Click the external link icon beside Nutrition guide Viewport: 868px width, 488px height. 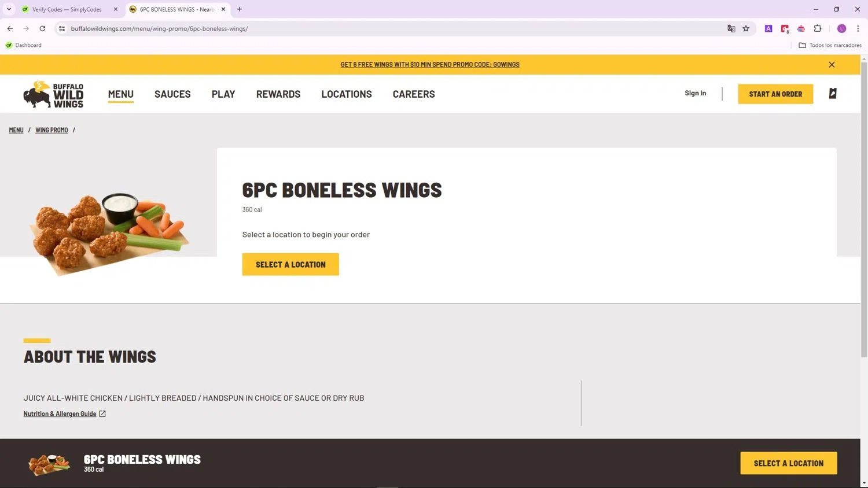(x=102, y=414)
